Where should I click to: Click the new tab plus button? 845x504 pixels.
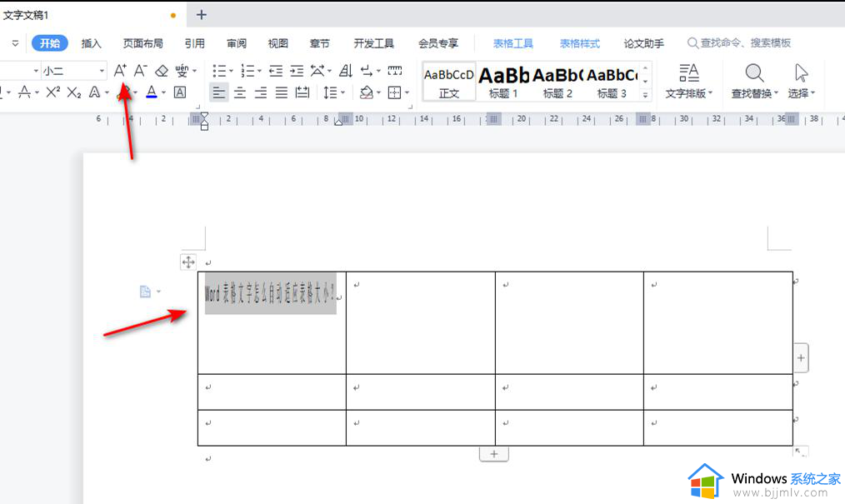[201, 14]
